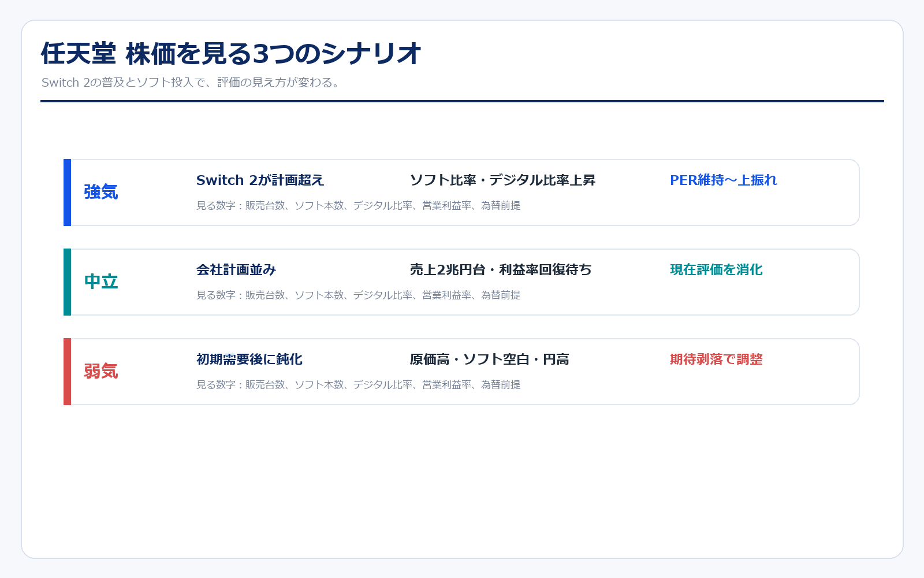Select ソフト比率・デジタル比率上昇 text
924x578 pixels.
[x=502, y=180]
